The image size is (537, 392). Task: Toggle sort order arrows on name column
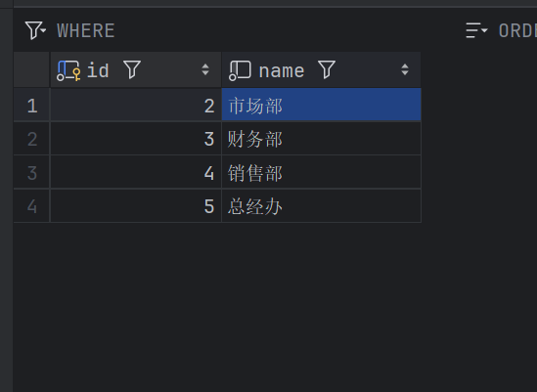(405, 69)
